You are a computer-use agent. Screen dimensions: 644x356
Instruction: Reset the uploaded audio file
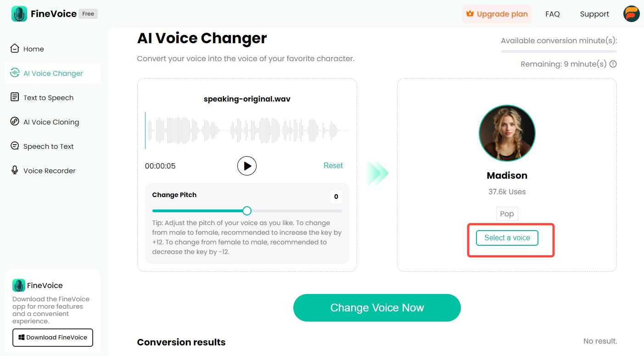(333, 166)
